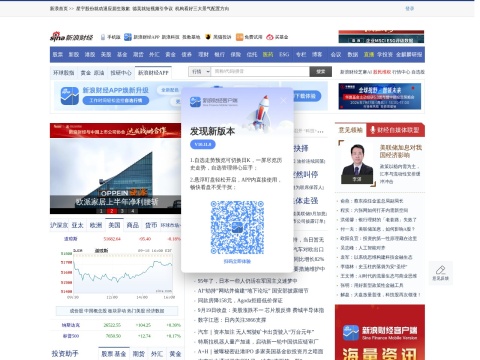Switch market panel to 亚太 tab
This screenshot has height=360, width=480.
78,225
